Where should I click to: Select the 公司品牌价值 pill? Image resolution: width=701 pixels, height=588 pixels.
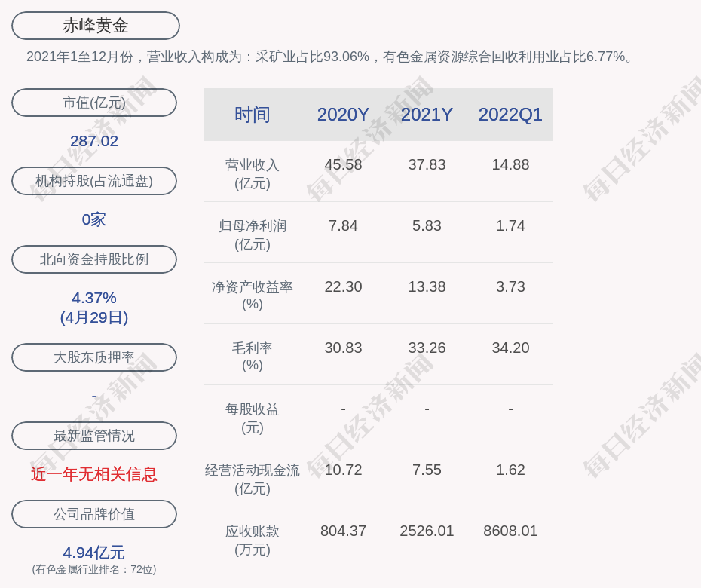[94, 514]
